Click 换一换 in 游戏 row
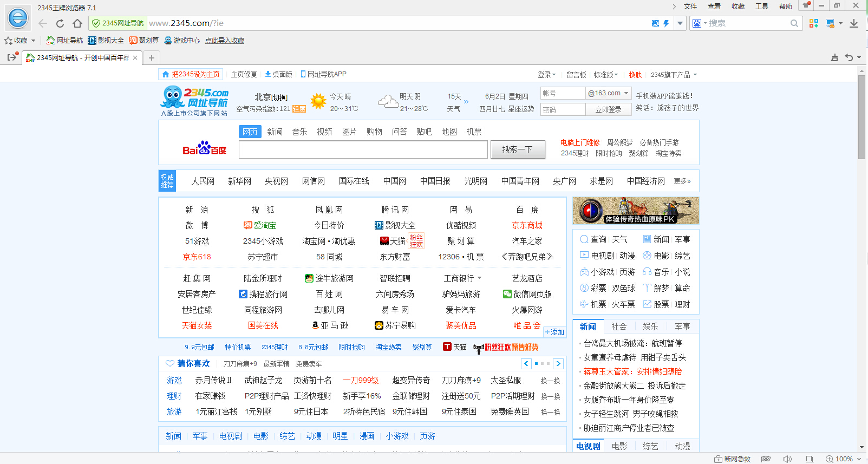Viewport: 868px width, 464px height. pyautogui.click(x=550, y=381)
